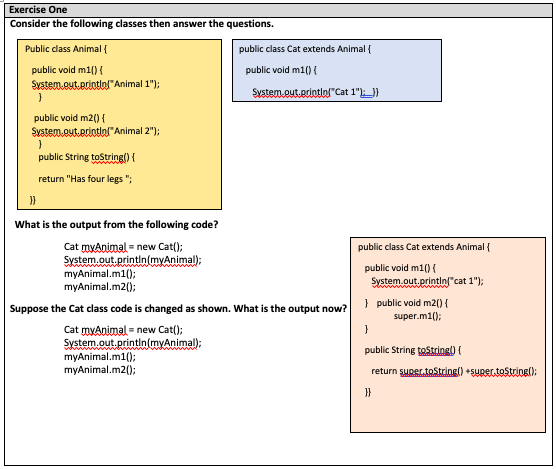Click 'Consider the following classes then answer the questions.'
Image resolution: width=556 pixels, height=469 pixels.
[x=142, y=24]
